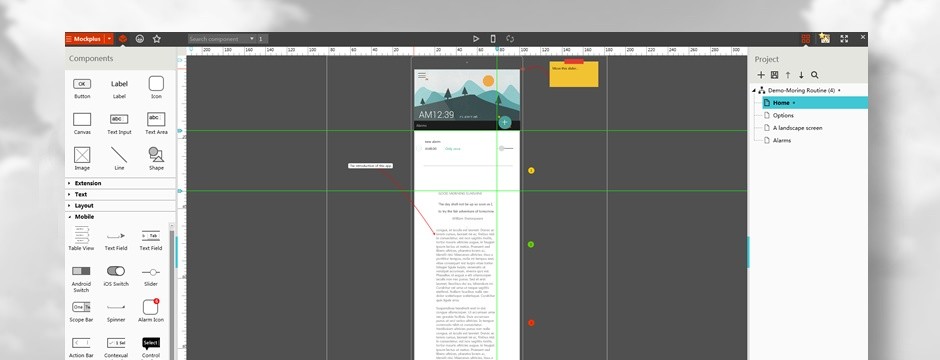Pick the Android Switch component

[x=81, y=279]
